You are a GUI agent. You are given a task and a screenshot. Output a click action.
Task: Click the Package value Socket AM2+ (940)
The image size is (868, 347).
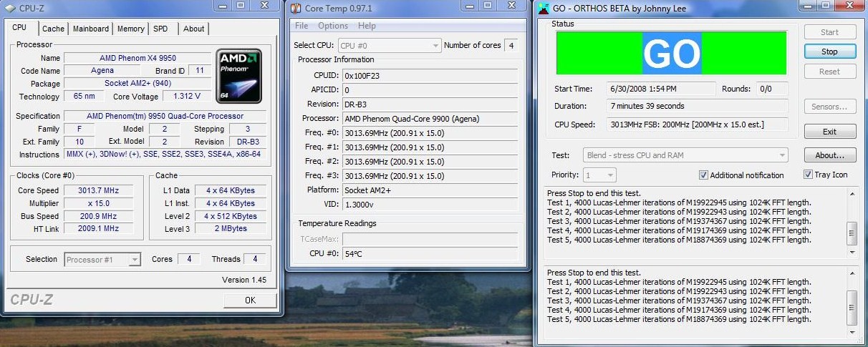[138, 84]
